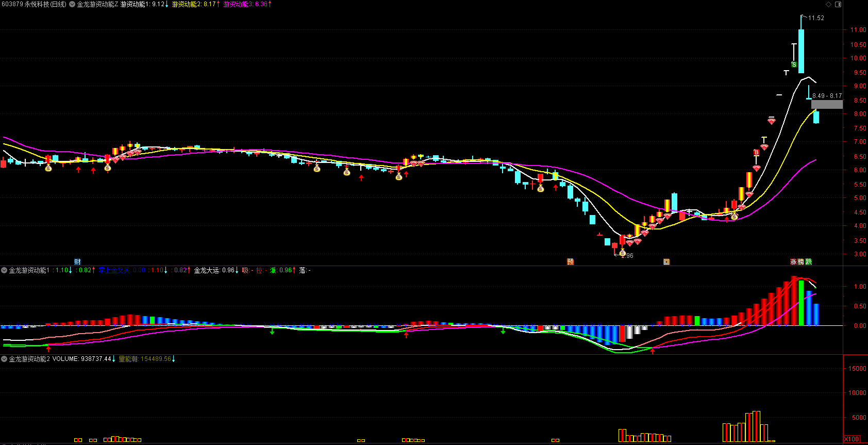This screenshot has height=445, width=868.
Task: Click the 预 forecast marker icon
Action: click(570, 262)
